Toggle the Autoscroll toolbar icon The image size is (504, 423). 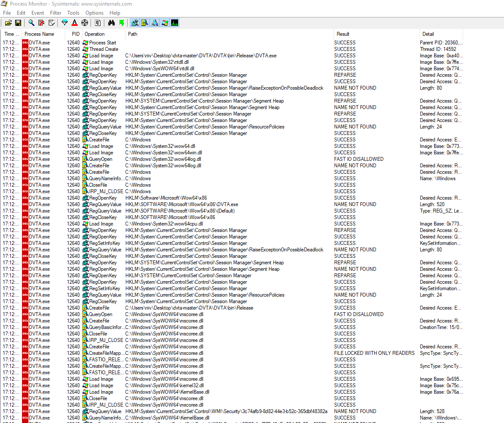pyautogui.click(x=41, y=23)
